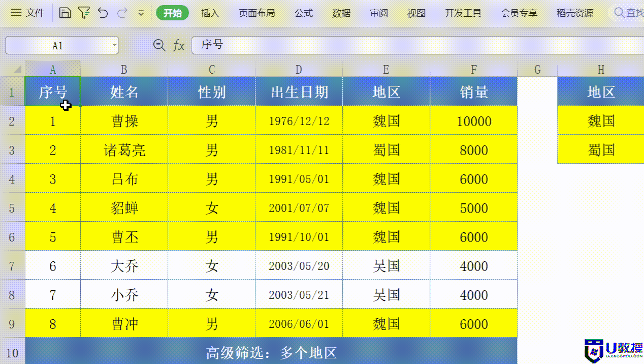Screen dimensions: 644x364
Task: Open the 文件 menu
Action: coord(28,13)
